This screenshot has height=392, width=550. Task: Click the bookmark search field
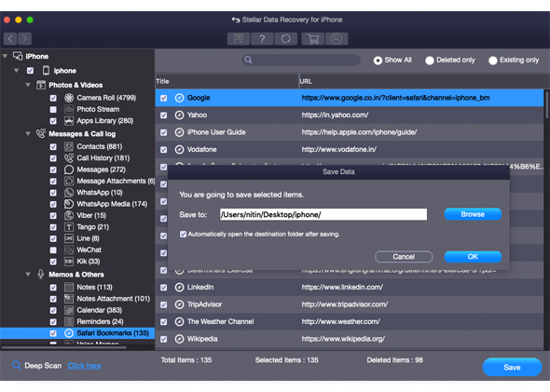click(x=301, y=60)
